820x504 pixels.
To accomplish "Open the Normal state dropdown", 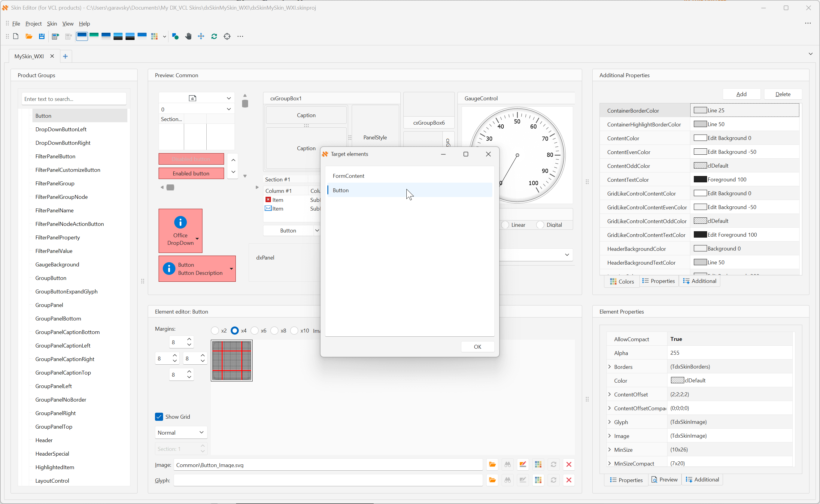I will 201,432.
